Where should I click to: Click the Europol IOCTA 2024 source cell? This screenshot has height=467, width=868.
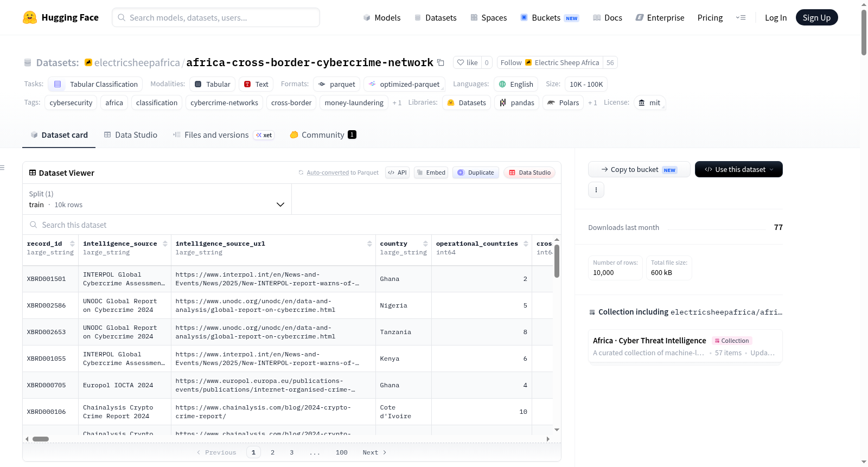click(x=125, y=385)
